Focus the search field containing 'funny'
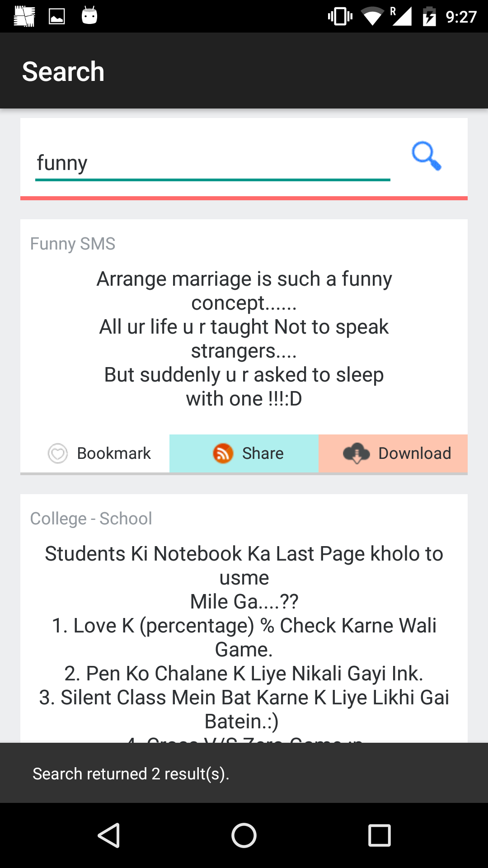This screenshot has width=488, height=868. point(212,163)
